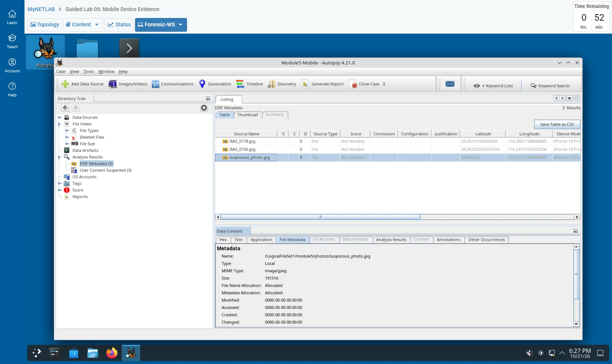This screenshot has width=612, height=364.
Task: Open the directory tree settings gear
Action: [204, 108]
